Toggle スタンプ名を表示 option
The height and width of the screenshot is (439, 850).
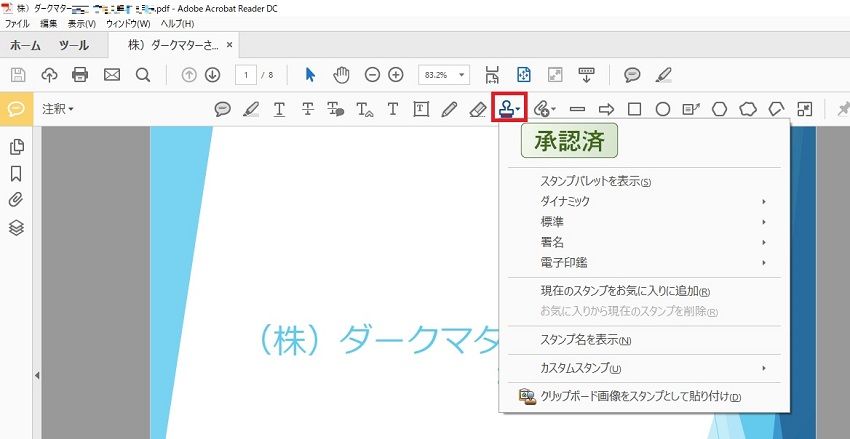pyautogui.click(x=587, y=340)
